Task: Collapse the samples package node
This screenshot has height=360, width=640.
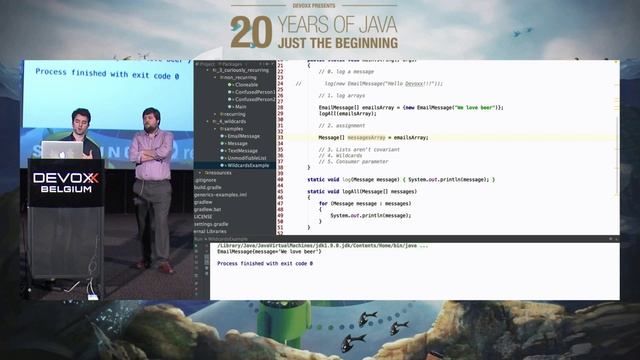Action: tap(216, 129)
